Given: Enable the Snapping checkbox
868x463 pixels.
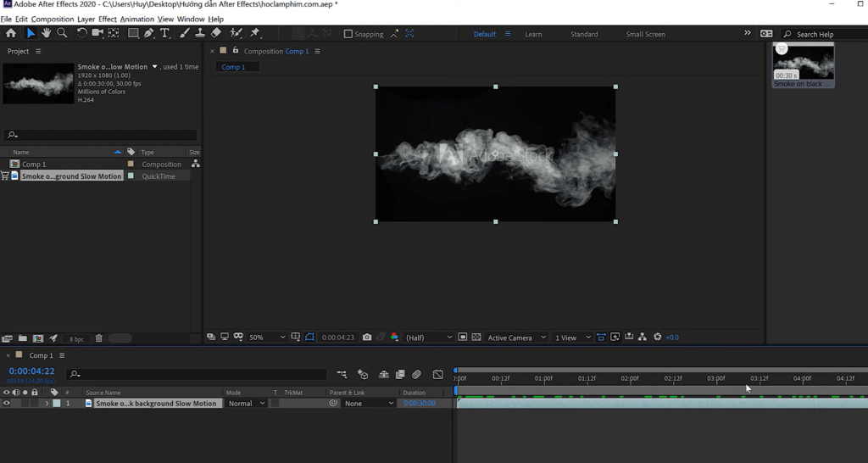Looking at the screenshot, I should tap(348, 34).
